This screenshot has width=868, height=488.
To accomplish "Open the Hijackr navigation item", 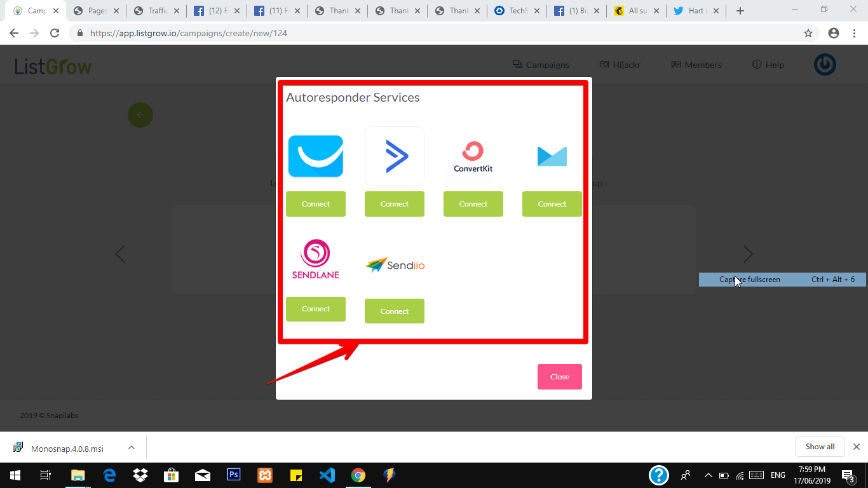I will click(x=620, y=65).
